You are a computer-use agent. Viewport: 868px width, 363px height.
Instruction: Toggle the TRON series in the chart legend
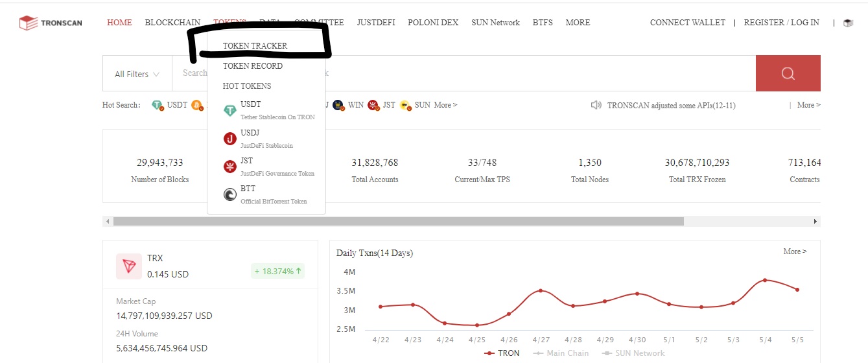tap(502, 353)
